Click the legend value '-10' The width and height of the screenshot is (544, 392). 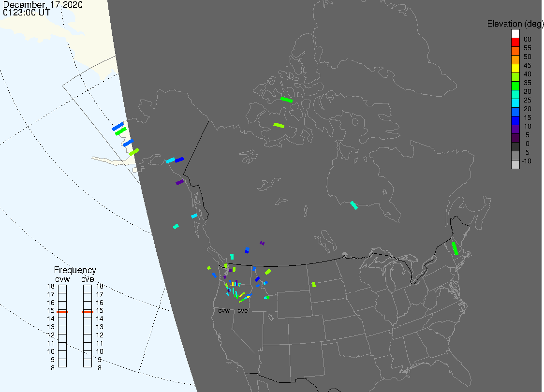pyautogui.click(x=527, y=161)
